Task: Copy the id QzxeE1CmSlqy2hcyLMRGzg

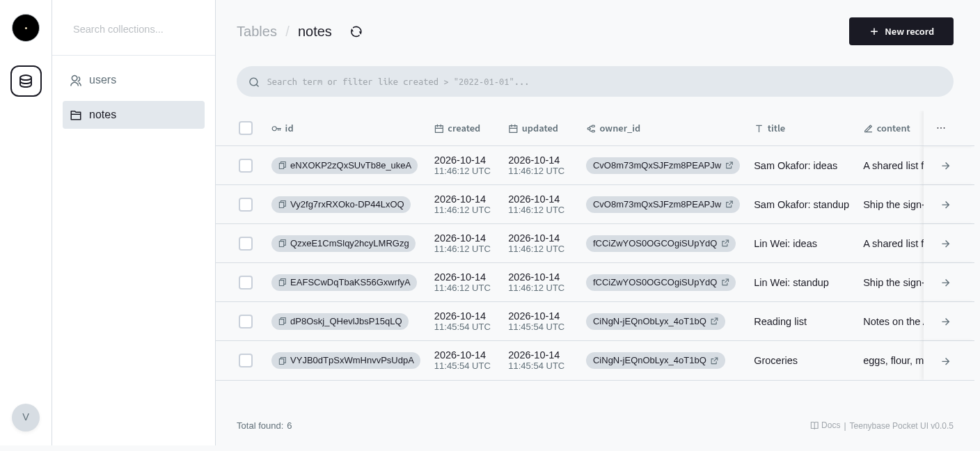Action: [x=283, y=244]
